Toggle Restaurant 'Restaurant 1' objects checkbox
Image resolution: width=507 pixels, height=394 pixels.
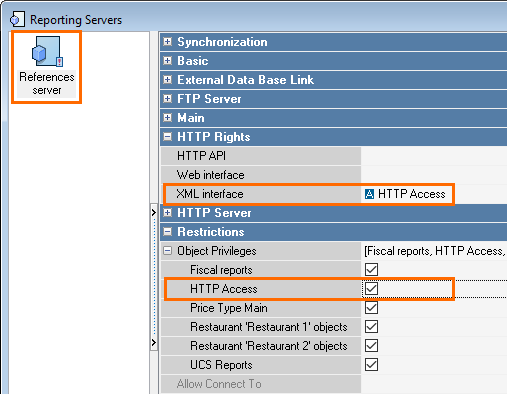coord(371,327)
